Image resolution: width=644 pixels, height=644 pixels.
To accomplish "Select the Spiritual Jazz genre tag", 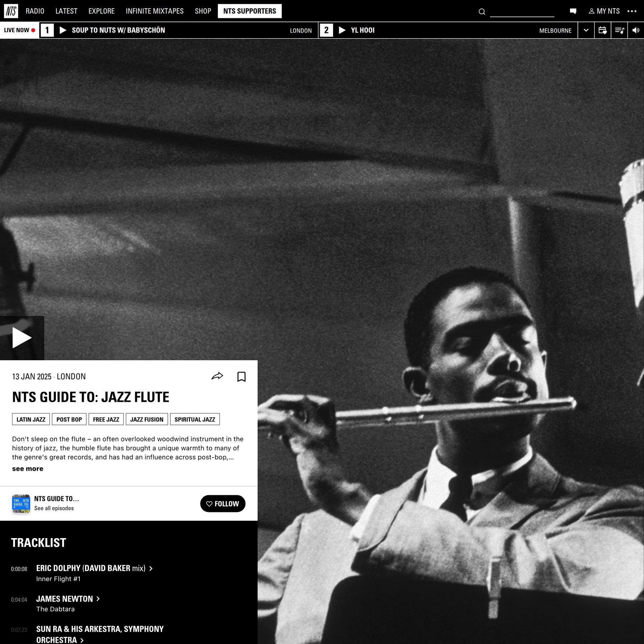I will point(195,419).
